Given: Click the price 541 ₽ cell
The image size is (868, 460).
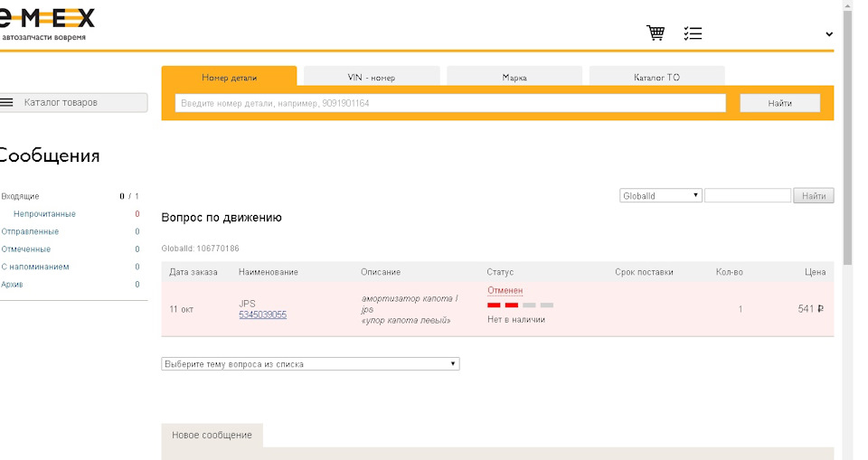Looking at the screenshot, I should pos(811,309).
